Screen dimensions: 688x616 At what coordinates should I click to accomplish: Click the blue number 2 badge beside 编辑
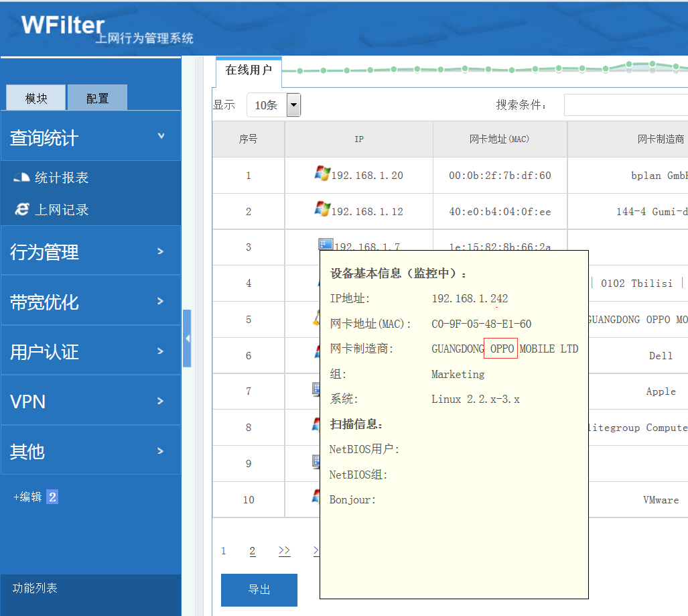(x=52, y=497)
